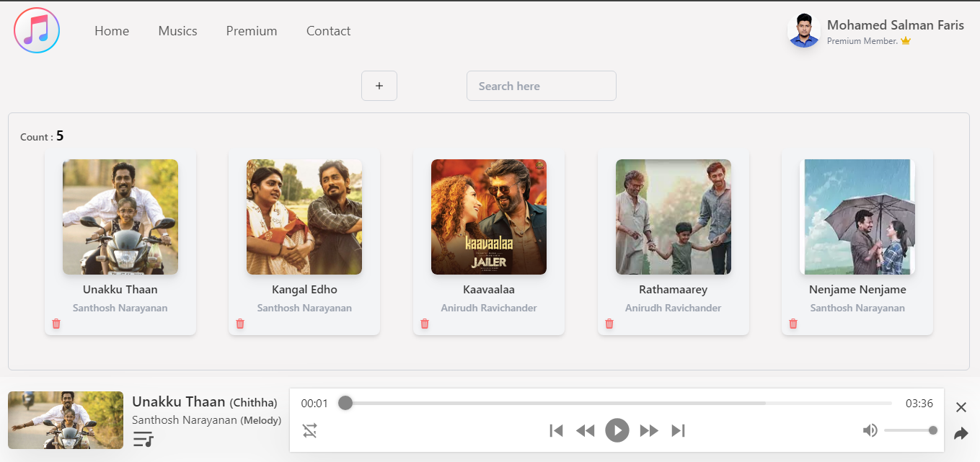
Task: Navigate to the Contact page
Action: [329, 31]
